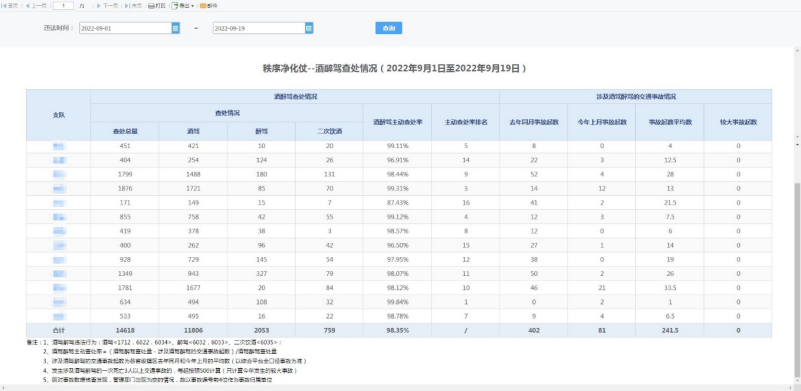The image size is (801, 391).
Task: Click the 醉驾 cell with value 327
Action: click(x=261, y=273)
